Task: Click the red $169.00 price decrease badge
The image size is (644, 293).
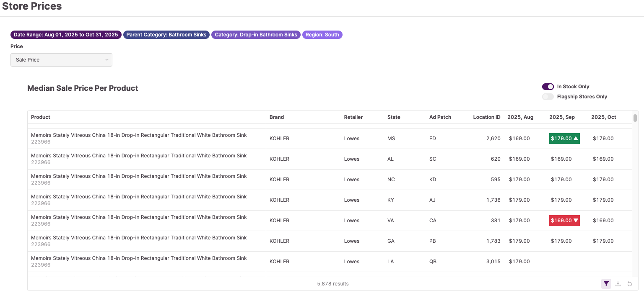Action: pyautogui.click(x=564, y=221)
